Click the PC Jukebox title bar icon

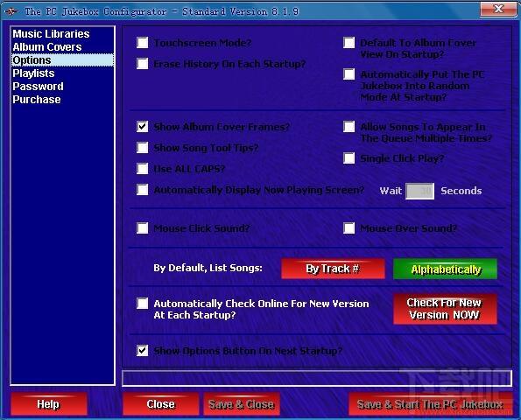pyautogui.click(x=11, y=11)
